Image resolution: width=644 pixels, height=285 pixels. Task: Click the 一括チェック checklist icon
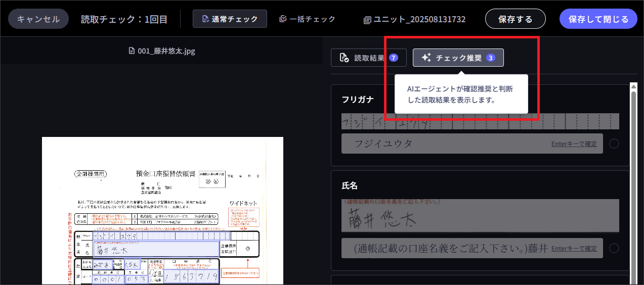[x=283, y=19]
